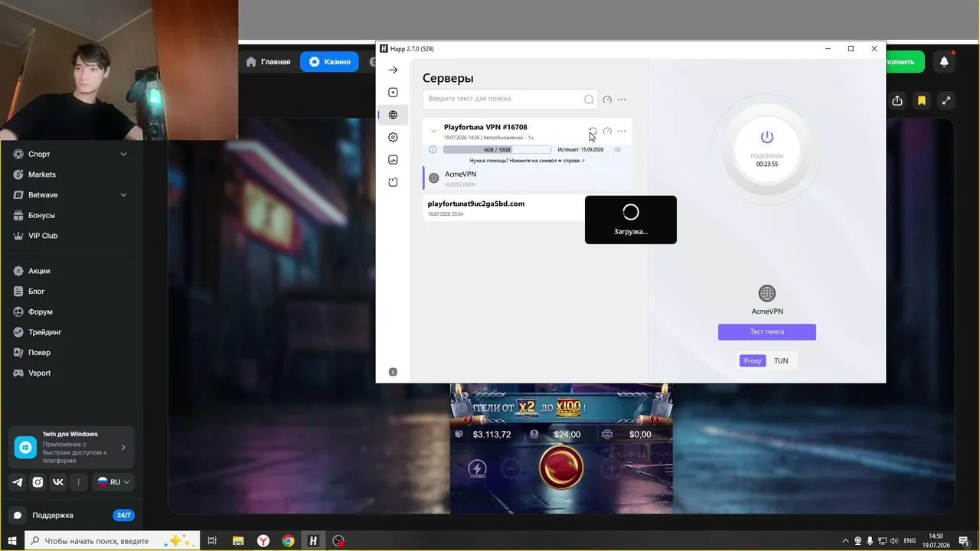Select the AcmeVPN server in the list

click(x=528, y=178)
